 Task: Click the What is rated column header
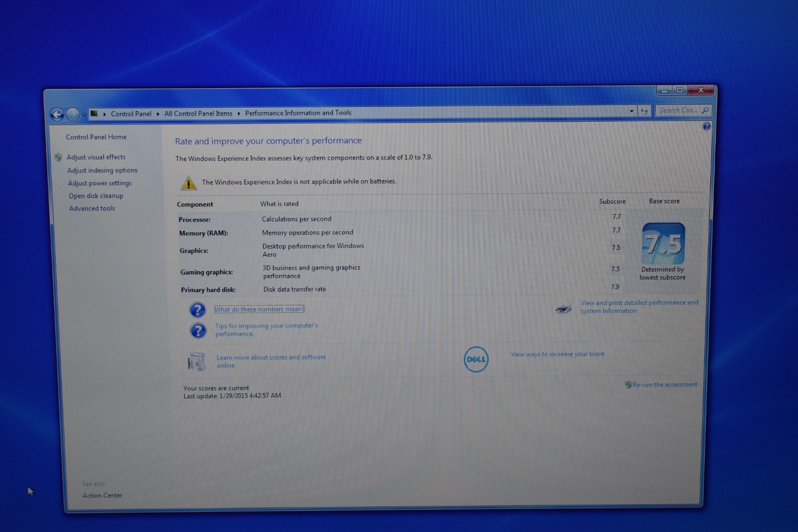tap(279, 203)
